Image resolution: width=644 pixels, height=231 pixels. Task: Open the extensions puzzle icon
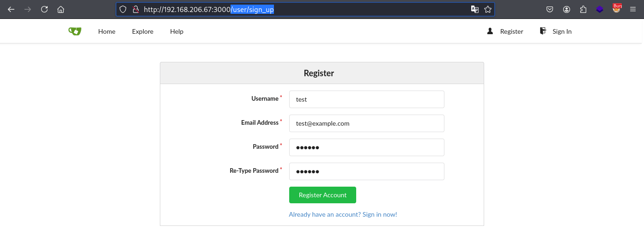click(583, 9)
